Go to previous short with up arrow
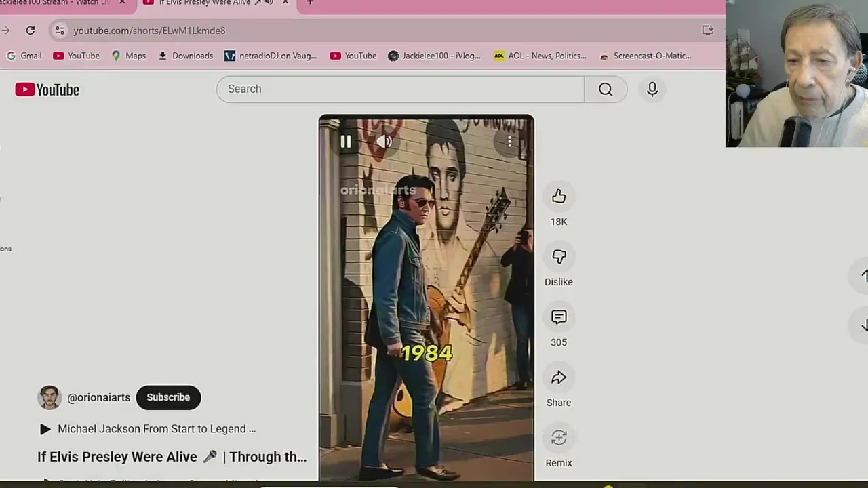Viewport: 868px width, 488px height. coord(864,275)
